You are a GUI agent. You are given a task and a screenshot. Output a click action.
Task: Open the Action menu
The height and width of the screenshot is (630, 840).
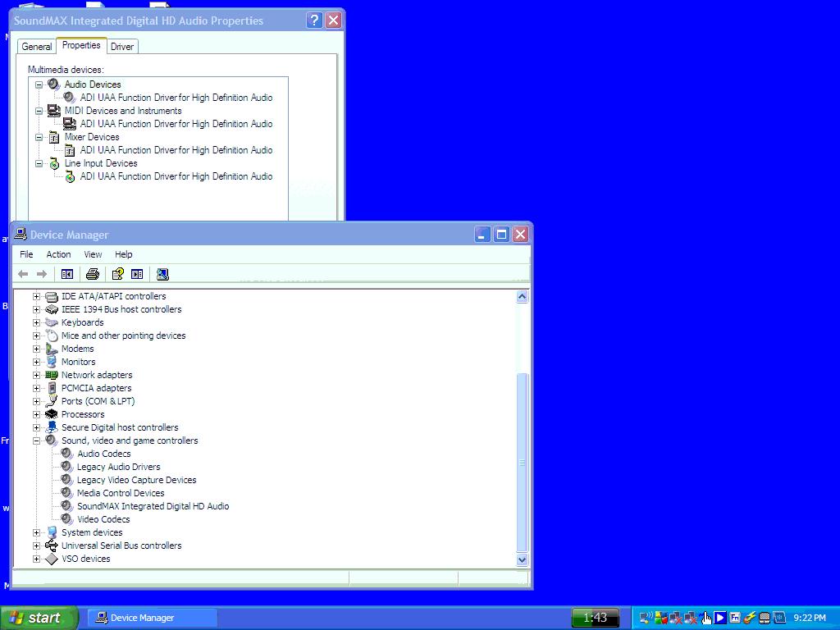tap(58, 254)
